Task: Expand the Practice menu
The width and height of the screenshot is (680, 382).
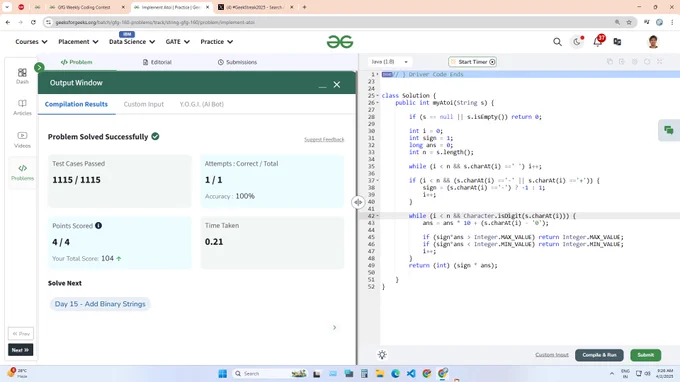Action: coord(216,42)
